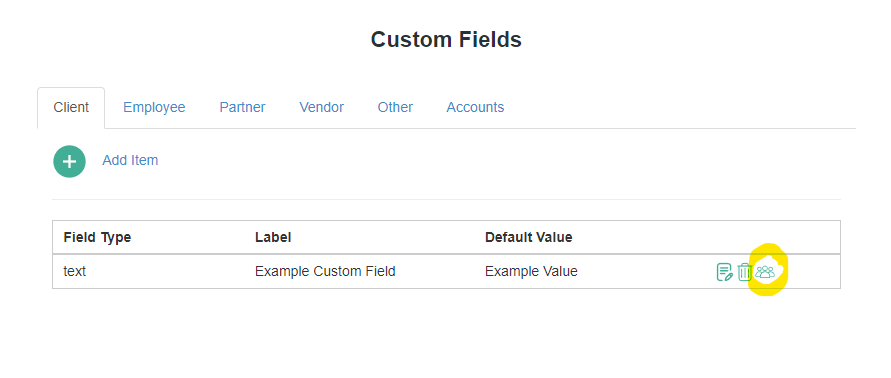Click the green plus circle icon
The image size is (891, 378).
69,161
